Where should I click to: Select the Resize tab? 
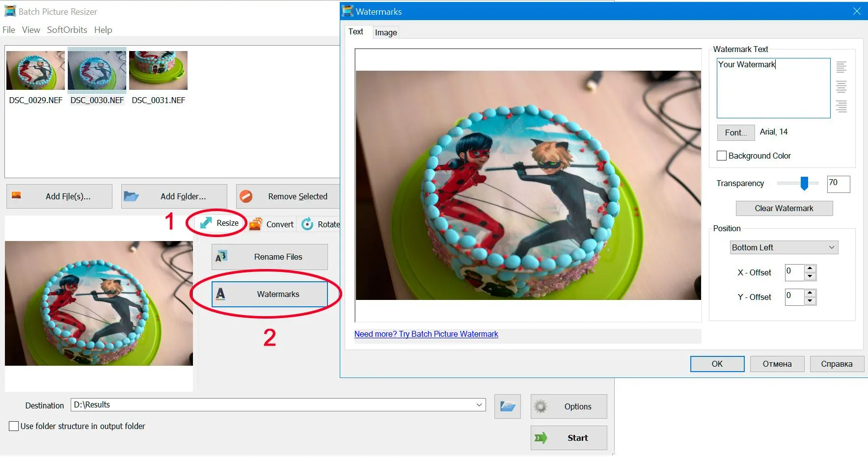pyautogui.click(x=220, y=223)
